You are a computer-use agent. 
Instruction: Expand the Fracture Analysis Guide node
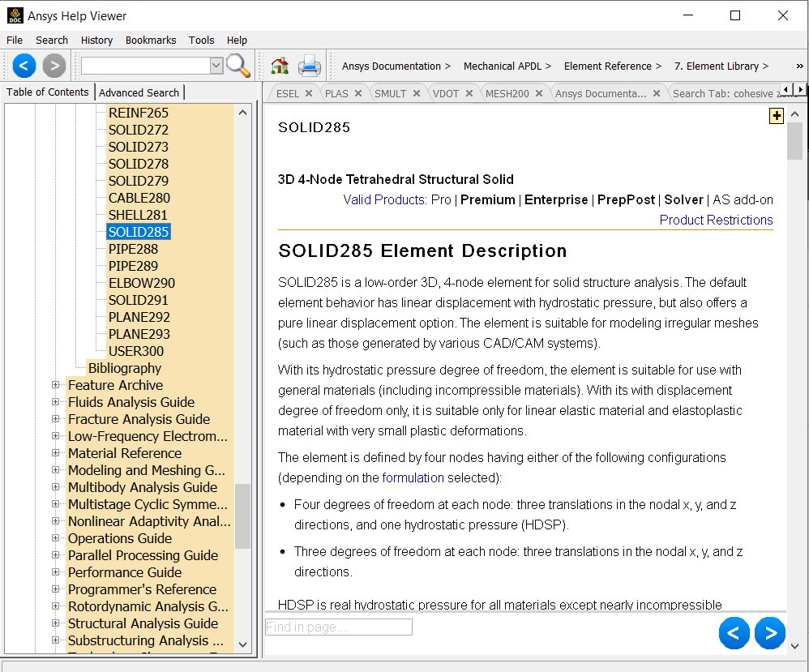tap(55, 419)
